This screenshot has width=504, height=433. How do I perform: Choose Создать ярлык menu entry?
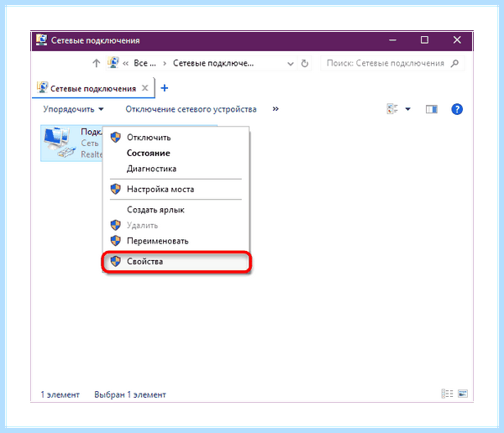coord(176,210)
